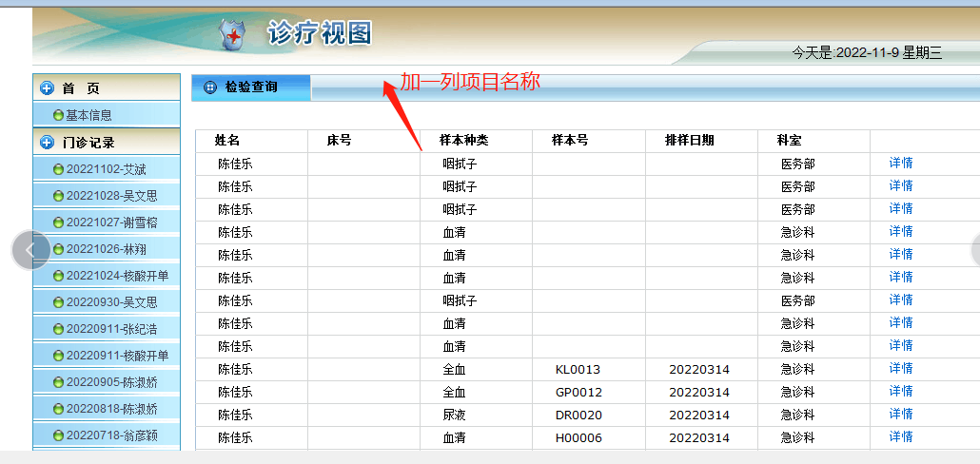980x464 pixels.
Task: Click date 20220314 in the DR0020 row
Action: pyautogui.click(x=698, y=416)
